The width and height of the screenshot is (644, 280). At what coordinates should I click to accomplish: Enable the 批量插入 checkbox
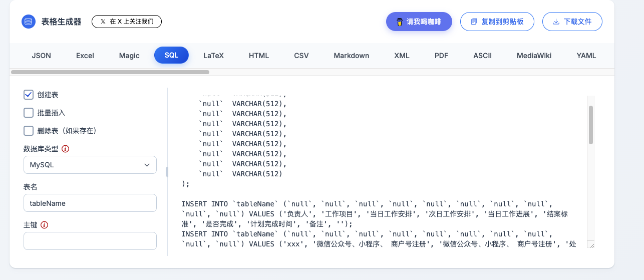29,113
